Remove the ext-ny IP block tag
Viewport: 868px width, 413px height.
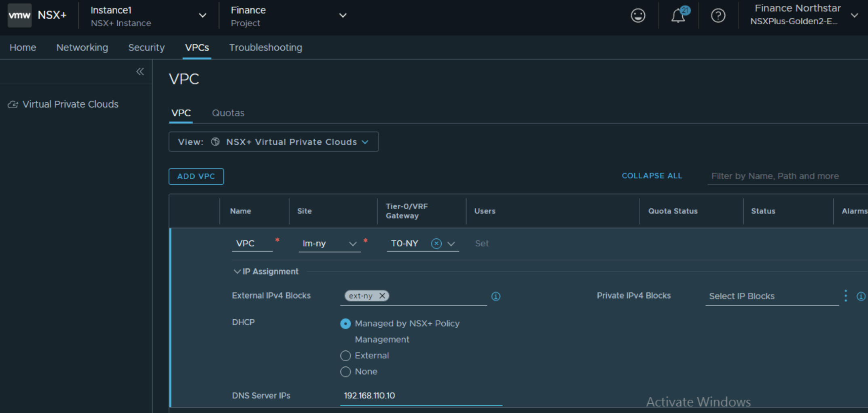(x=382, y=296)
